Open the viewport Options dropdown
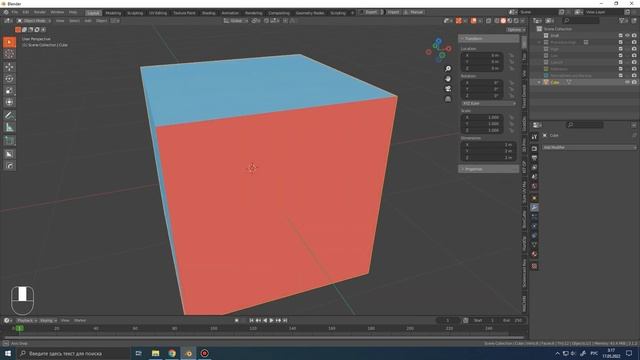 516,30
